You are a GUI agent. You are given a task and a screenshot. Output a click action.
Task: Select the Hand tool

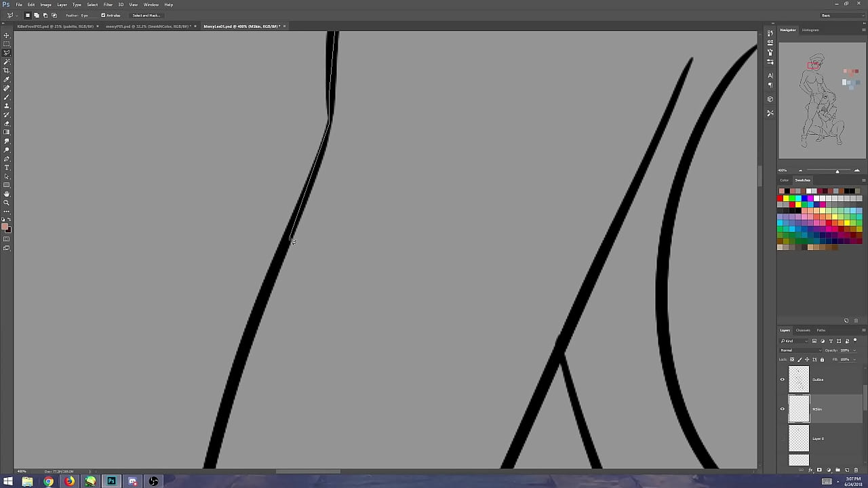point(7,194)
